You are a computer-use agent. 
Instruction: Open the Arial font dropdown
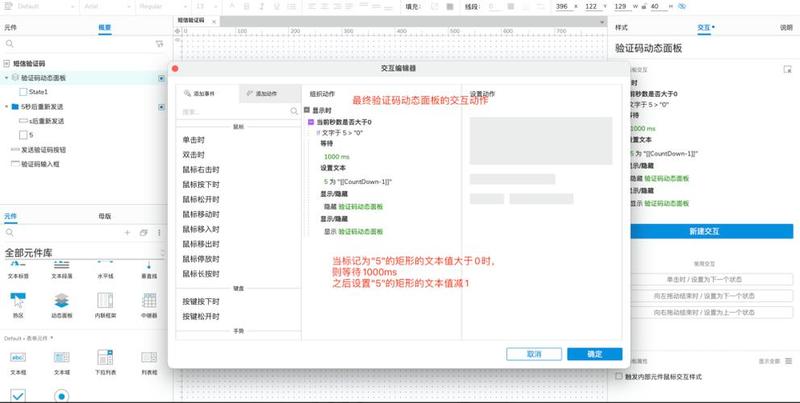107,7
